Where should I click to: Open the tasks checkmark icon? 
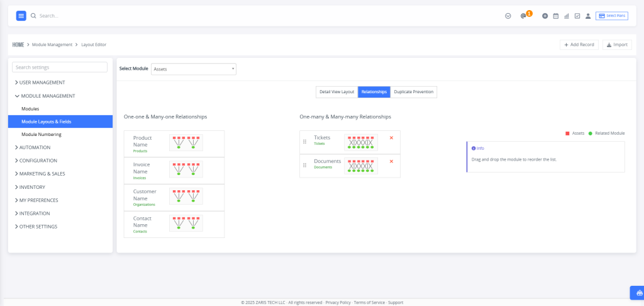coord(577,16)
